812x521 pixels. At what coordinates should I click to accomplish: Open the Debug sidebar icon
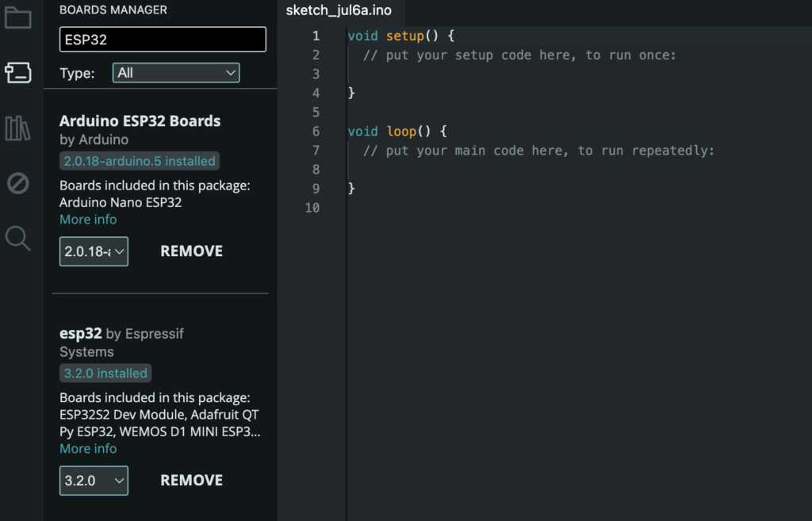pyautogui.click(x=18, y=183)
